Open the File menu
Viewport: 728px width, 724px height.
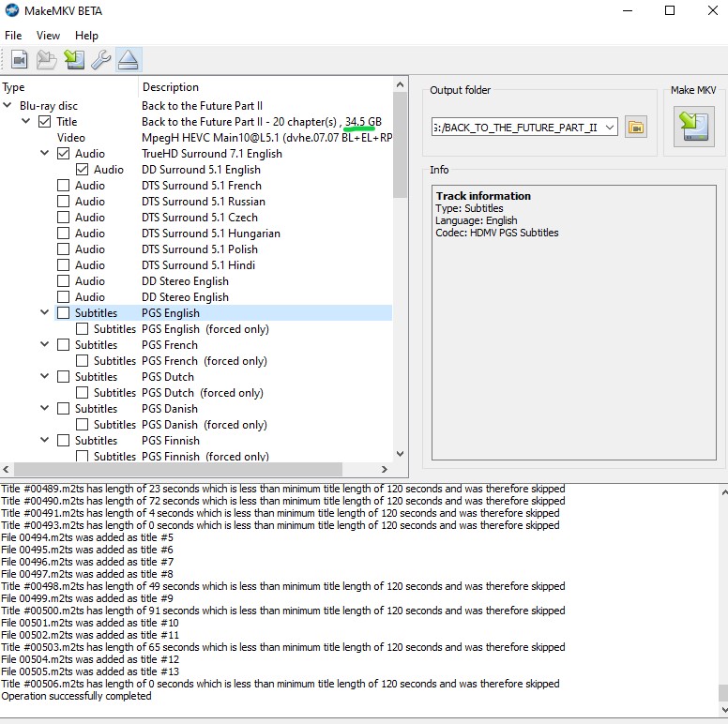pos(13,36)
